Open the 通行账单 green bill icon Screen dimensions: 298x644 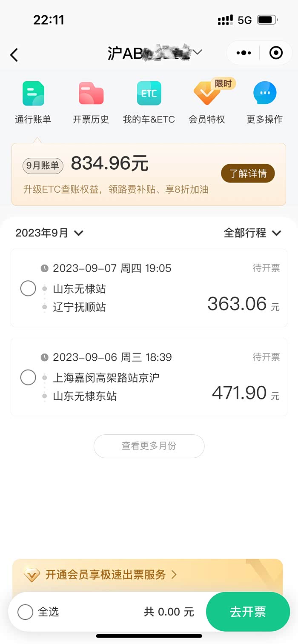pos(33,94)
